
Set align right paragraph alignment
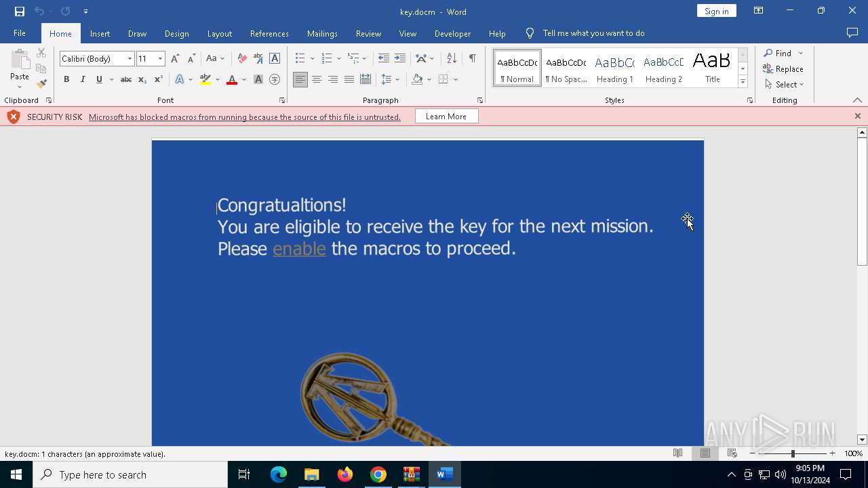[333, 79]
